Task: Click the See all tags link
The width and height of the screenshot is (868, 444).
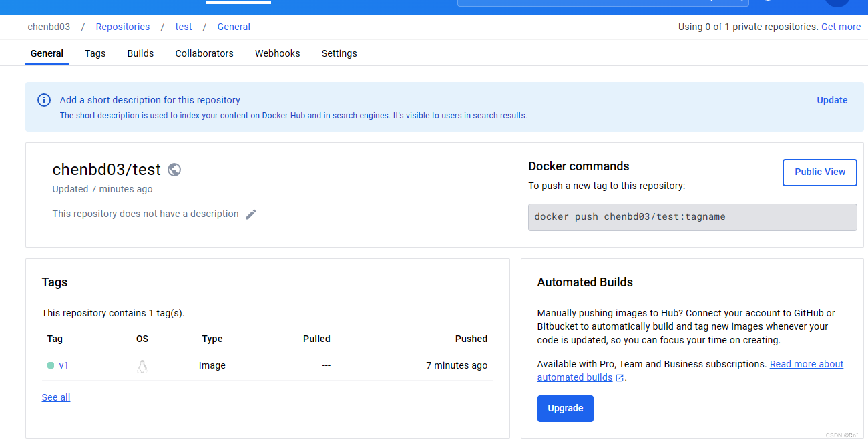Action: (x=56, y=397)
